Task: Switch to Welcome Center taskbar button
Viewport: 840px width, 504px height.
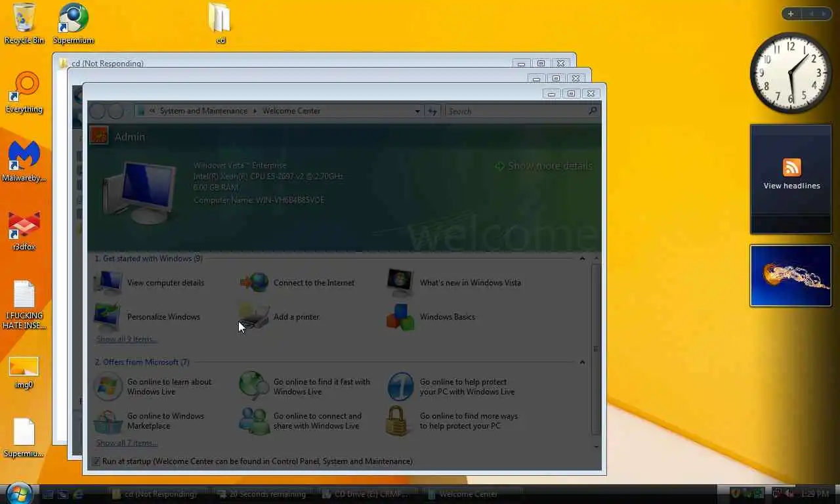Action: click(x=474, y=493)
